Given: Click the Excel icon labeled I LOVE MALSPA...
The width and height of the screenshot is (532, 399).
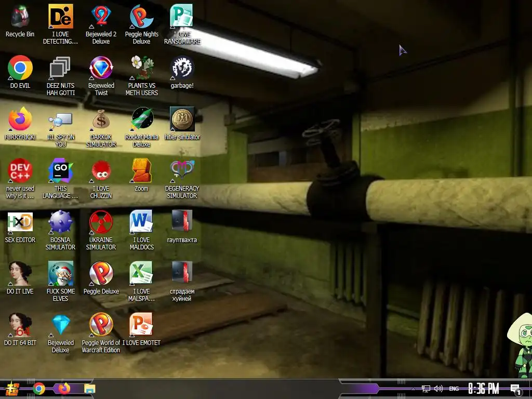Looking at the screenshot, I should pos(141,273).
